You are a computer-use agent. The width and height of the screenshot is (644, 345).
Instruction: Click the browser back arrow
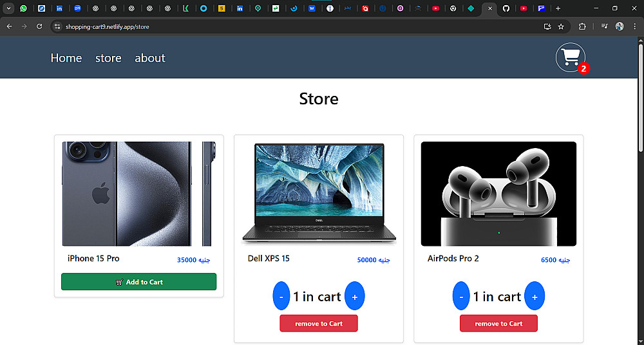tap(10, 26)
